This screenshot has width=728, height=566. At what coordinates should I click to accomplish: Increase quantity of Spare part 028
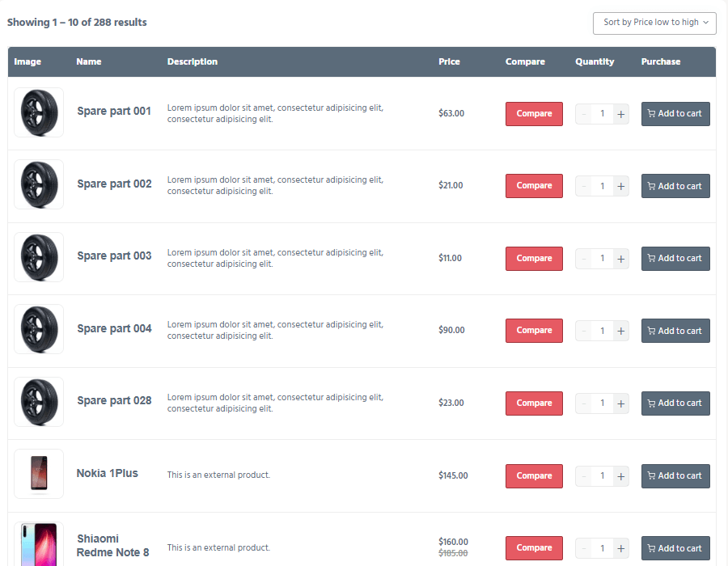click(620, 403)
